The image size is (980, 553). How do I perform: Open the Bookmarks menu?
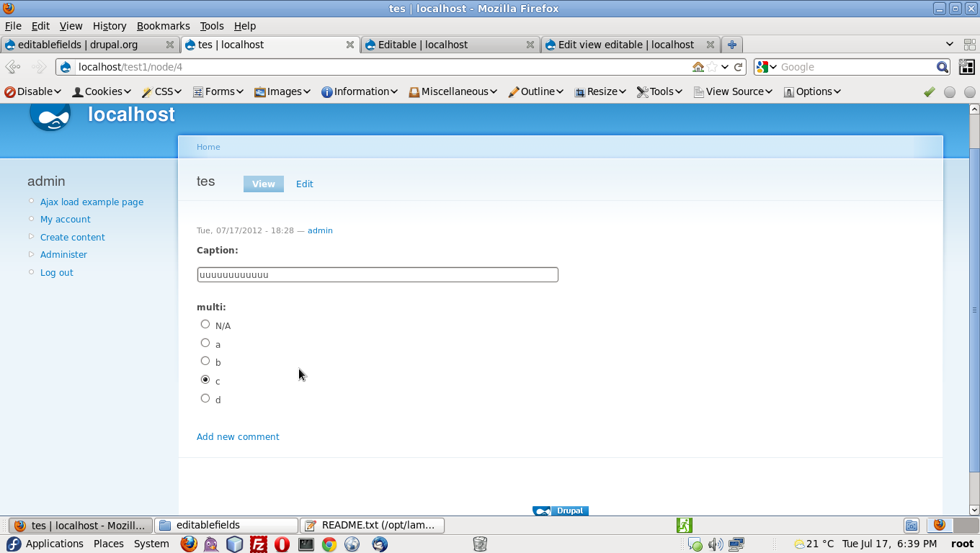click(x=163, y=26)
